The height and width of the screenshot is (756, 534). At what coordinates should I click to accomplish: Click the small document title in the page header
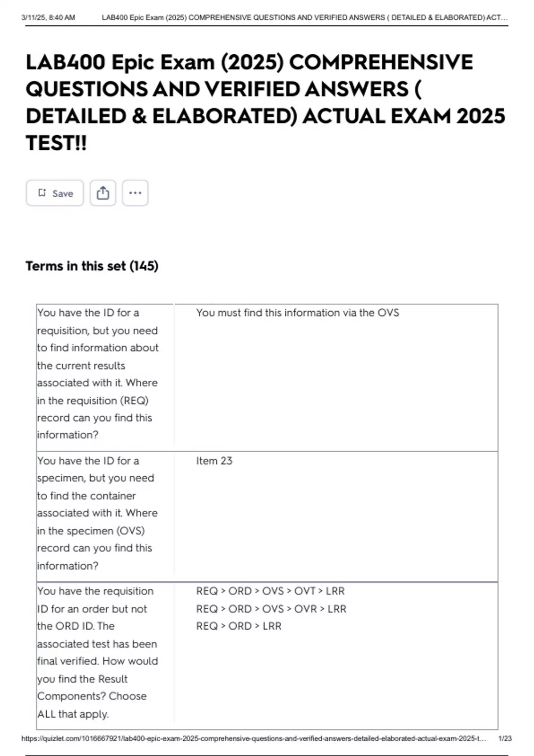click(304, 18)
